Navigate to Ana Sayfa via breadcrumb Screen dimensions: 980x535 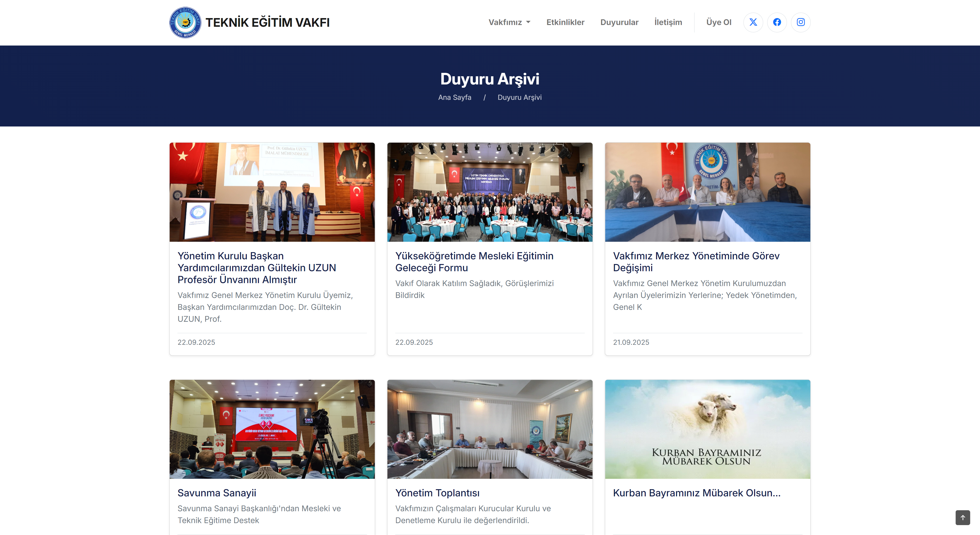(x=455, y=98)
